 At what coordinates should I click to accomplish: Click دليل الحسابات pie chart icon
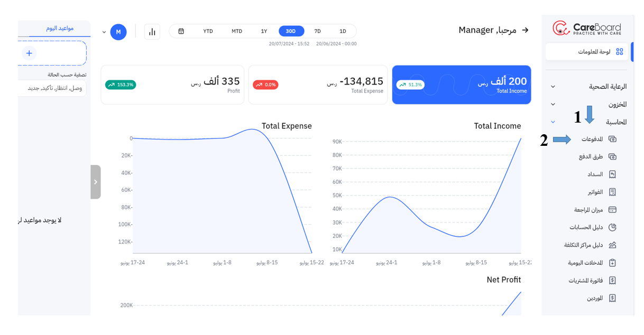[612, 227]
